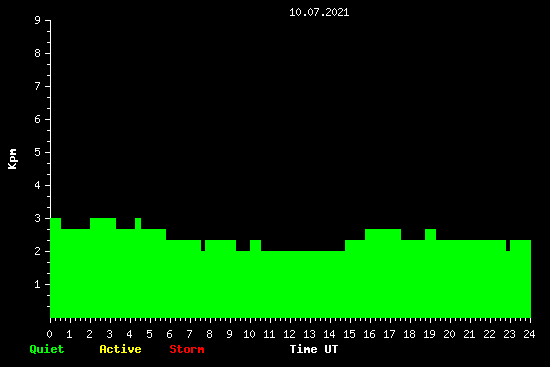Click the Time UT axis label
Screen dimensions: 550x367
(x=314, y=349)
